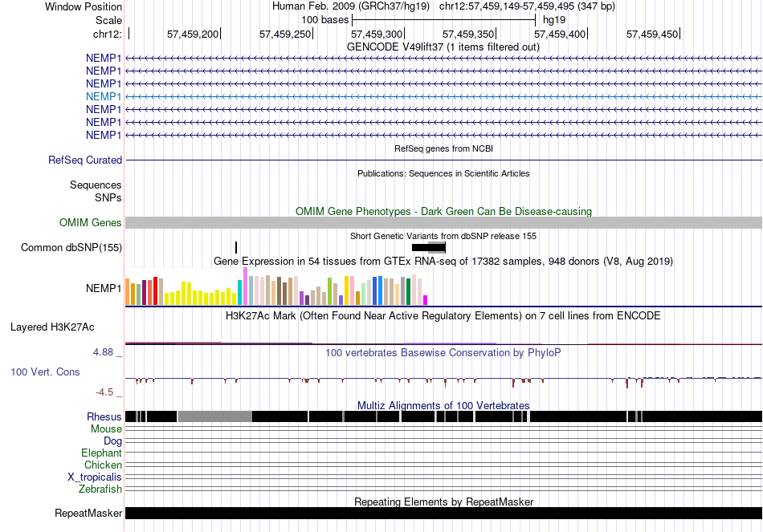
Task: Click the RefSeq Curated track label
Action: pyautogui.click(x=85, y=160)
